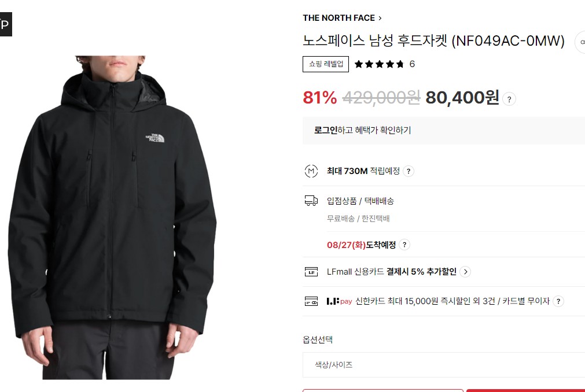The image size is (585, 392).
Task: View the black jacket product image
Action: pyautogui.click(x=112, y=217)
